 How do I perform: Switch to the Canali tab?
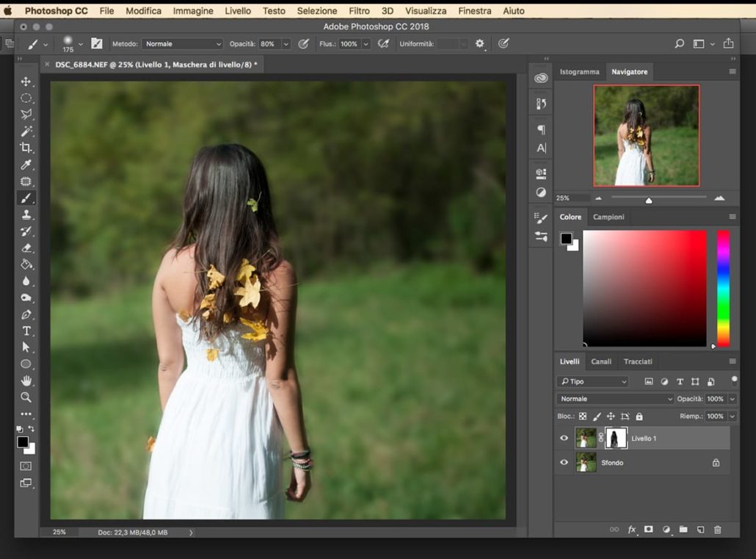(601, 361)
